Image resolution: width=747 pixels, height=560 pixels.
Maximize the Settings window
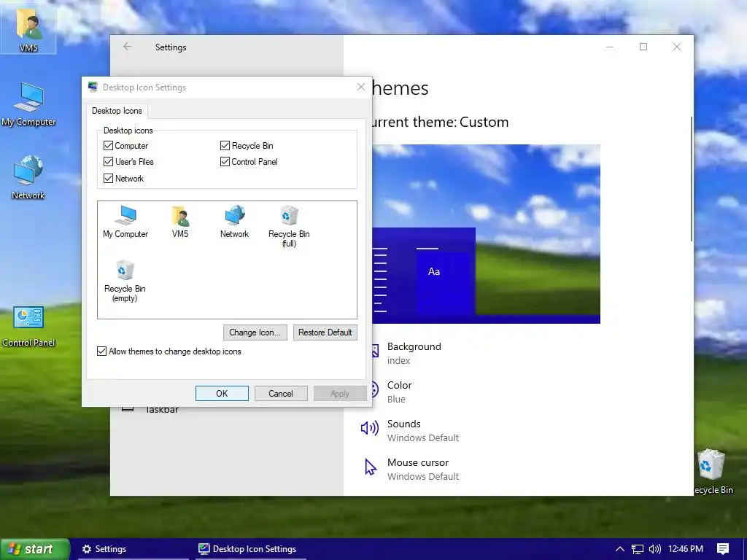(x=643, y=47)
